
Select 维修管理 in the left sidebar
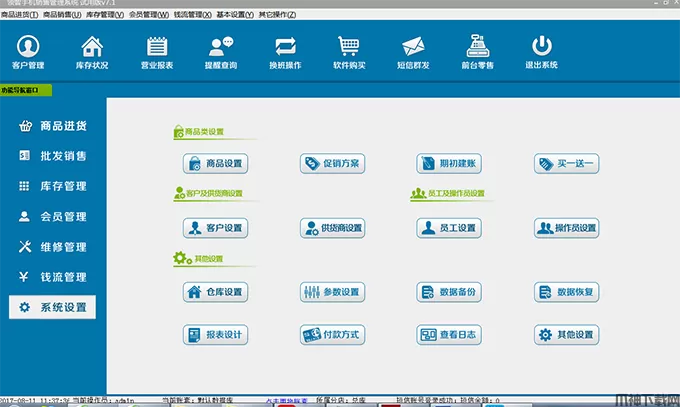point(52,247)
